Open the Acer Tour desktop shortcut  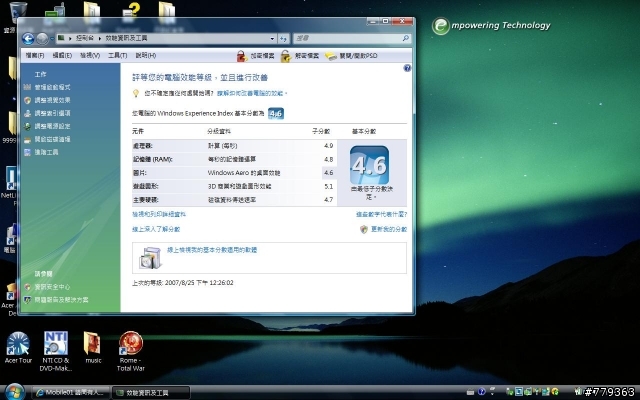tap(18, 348)
